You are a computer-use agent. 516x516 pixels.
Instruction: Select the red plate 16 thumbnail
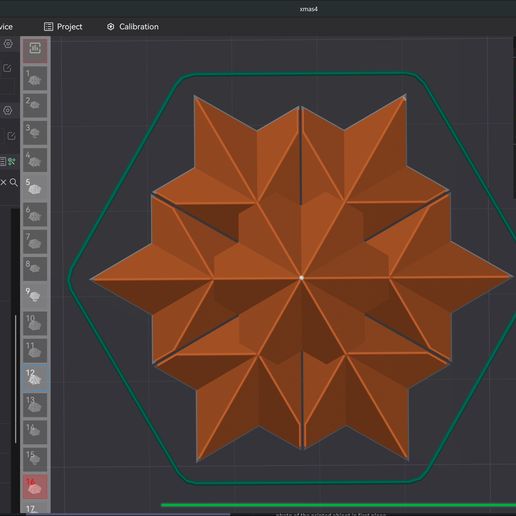(35, 487)
